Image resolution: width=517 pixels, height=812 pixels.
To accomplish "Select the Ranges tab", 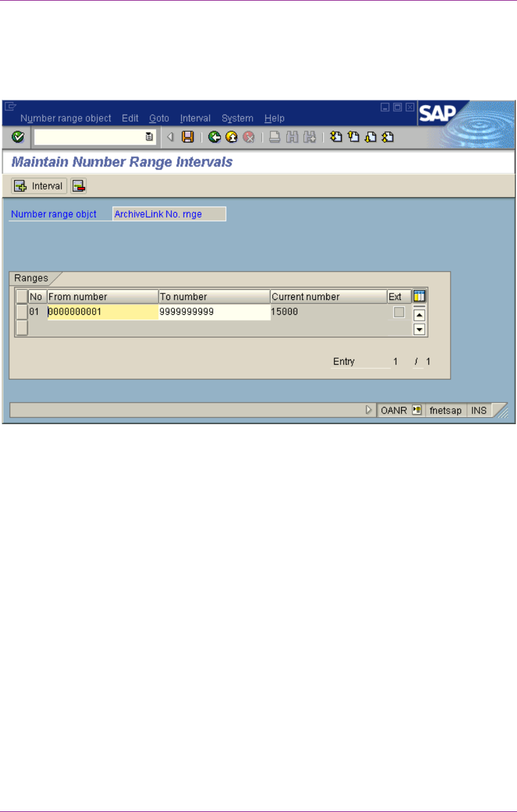I will [x=31, y=277].
